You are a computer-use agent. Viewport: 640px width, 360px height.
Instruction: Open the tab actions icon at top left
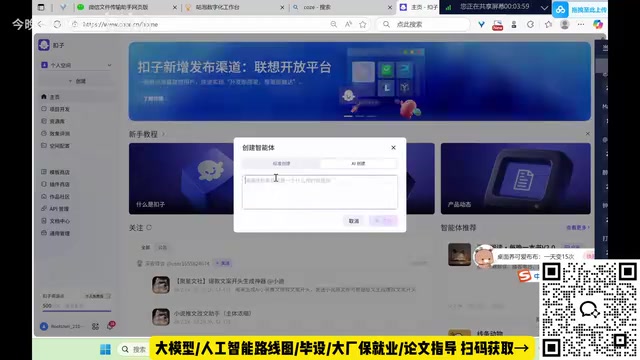point(41,7)
